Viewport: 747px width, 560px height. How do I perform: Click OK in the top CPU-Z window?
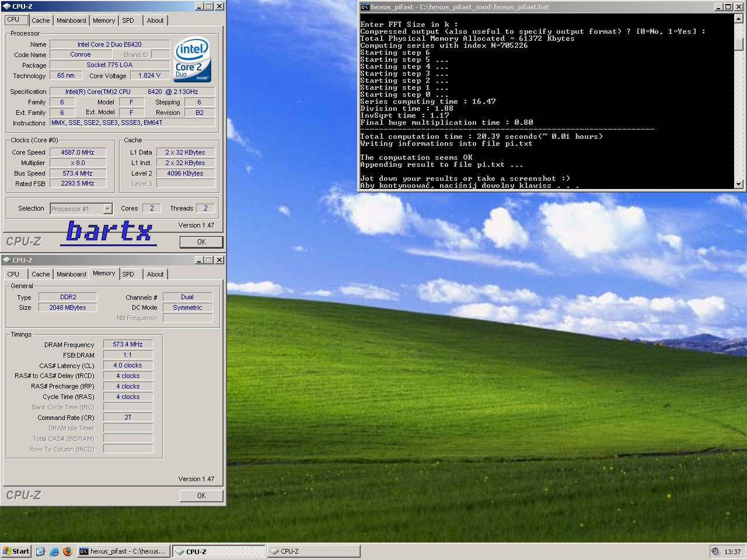[x=201, y=242]
